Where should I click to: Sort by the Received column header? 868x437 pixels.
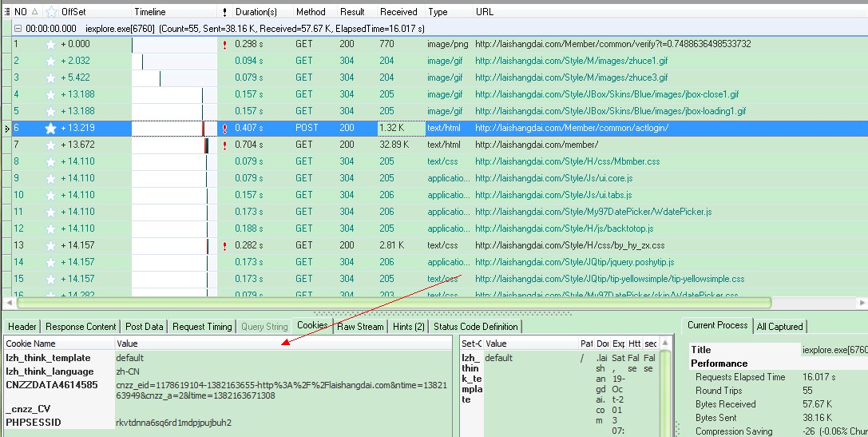click(x=398, y=12)
